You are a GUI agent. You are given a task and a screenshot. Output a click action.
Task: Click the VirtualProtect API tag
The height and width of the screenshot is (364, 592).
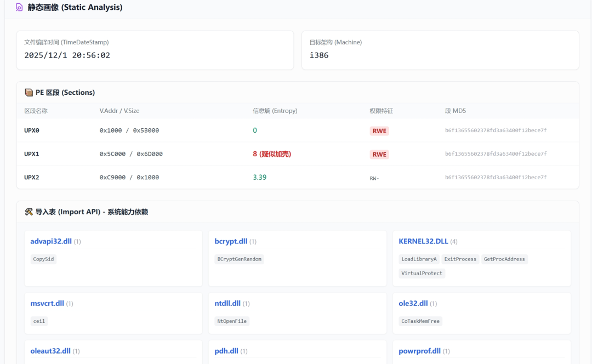422,273
